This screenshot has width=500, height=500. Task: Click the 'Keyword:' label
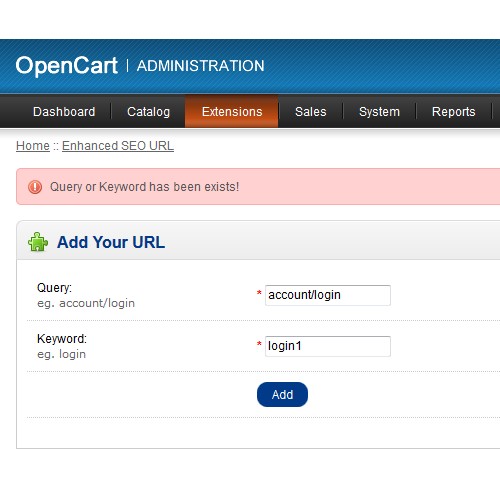62,339
